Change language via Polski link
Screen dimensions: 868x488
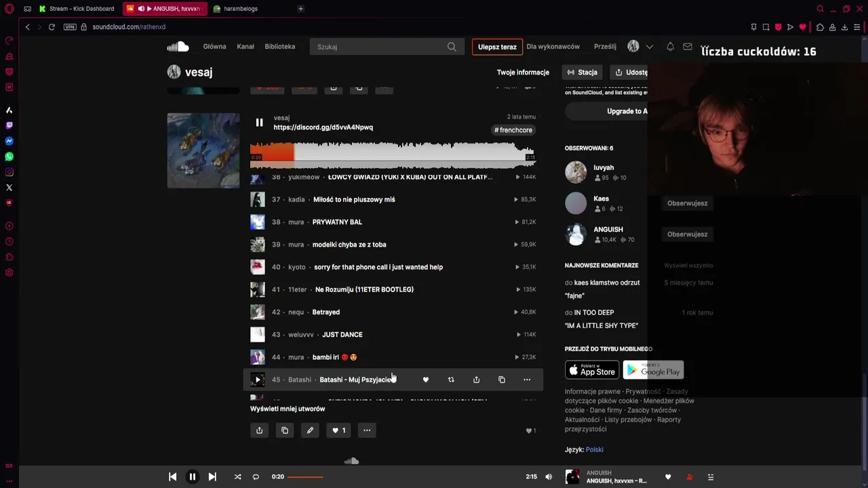595,449
